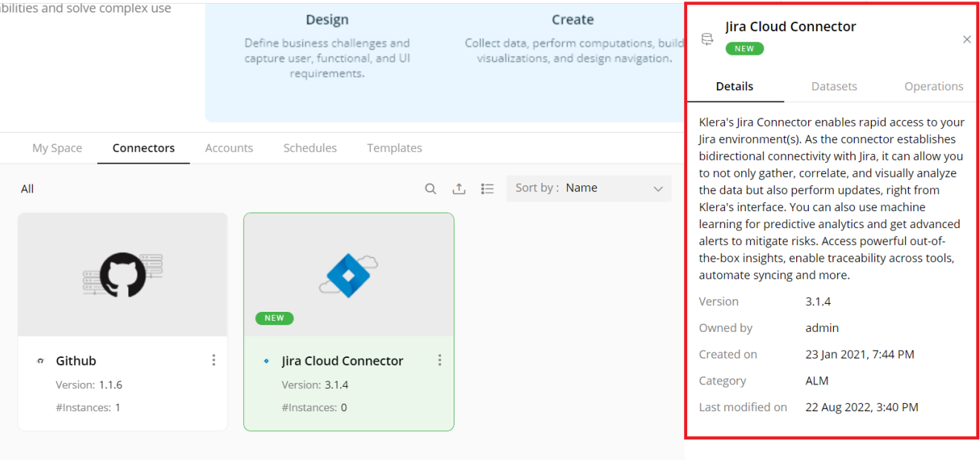
Task: Click the Design step description text
Action: tap(327, 59)
